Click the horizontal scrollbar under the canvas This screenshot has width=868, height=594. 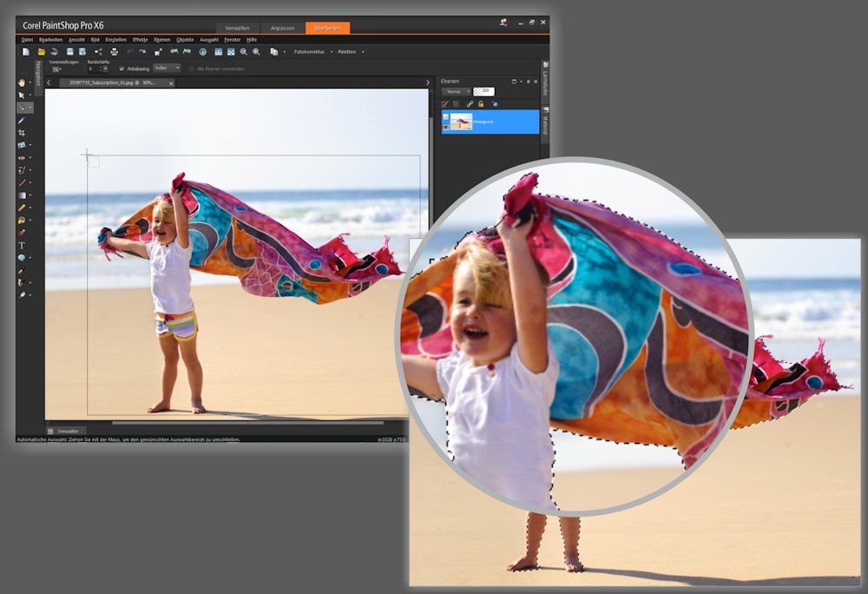tap(247, 423)
